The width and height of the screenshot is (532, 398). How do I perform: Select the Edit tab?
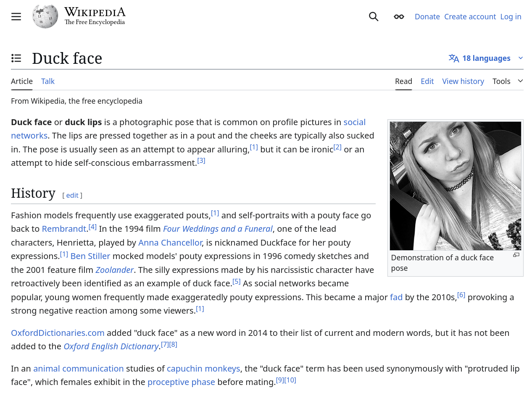[x=427, y=81]
